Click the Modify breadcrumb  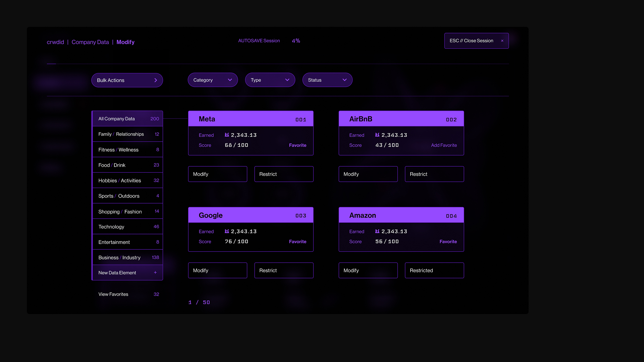125,42
